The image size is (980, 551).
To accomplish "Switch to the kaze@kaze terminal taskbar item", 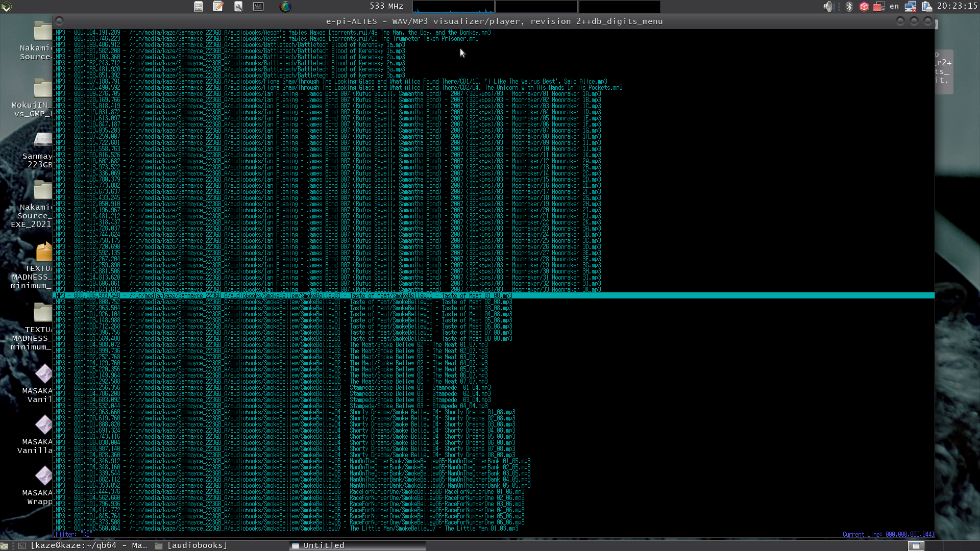I will tap(84, 545).
